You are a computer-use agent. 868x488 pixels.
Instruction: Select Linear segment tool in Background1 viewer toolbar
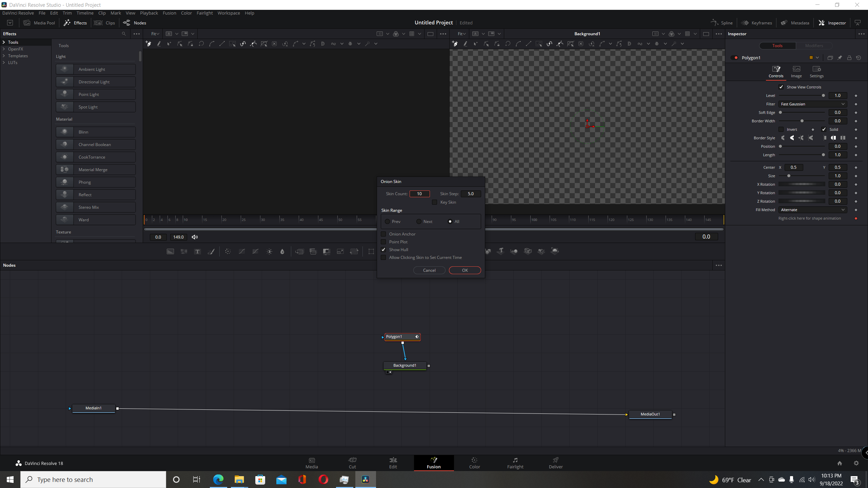529,44
